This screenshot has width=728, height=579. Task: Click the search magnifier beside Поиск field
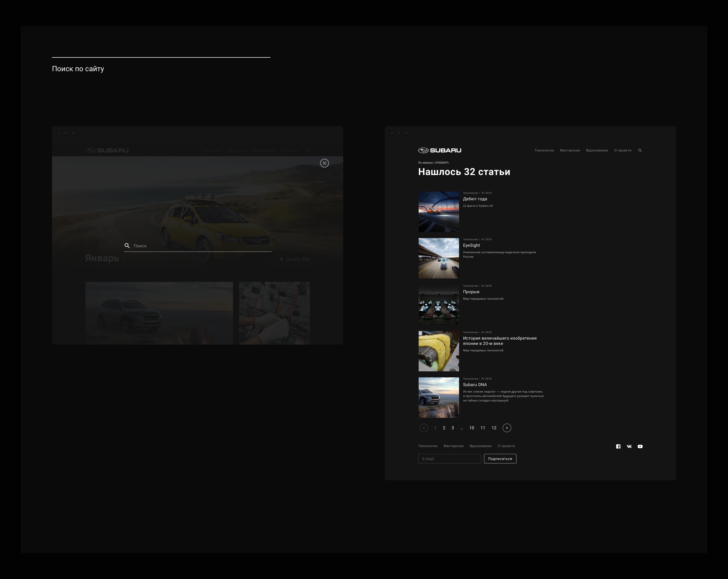[x=127, y=246]
